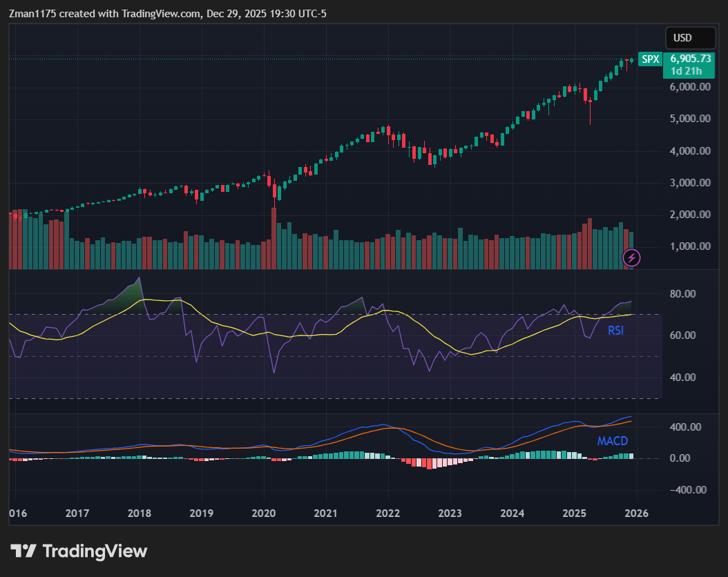The width and height of the screenshot is (728, 577).
Task: Select the MACD label in the bottom pane
Action: 612,442
